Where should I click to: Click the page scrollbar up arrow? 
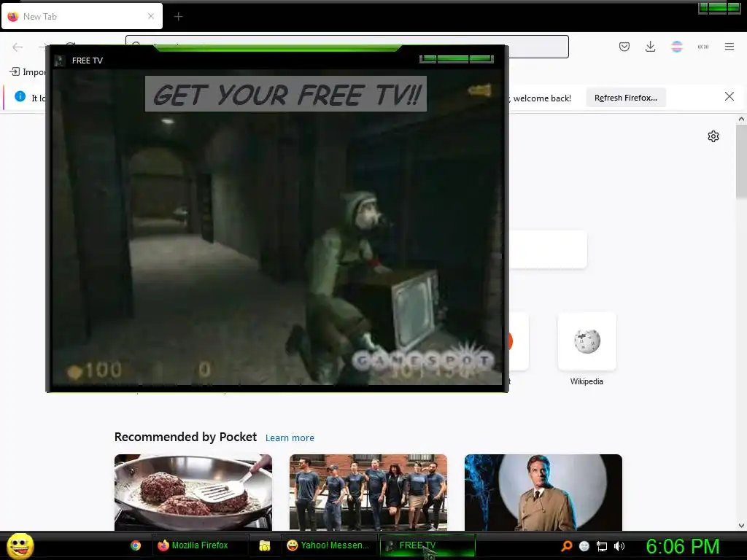[x=741, y=120]
